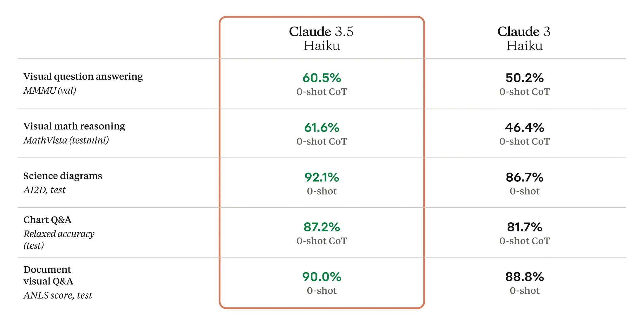Select the 81.7% score value
This screenshot has height=325, width=644.
pyautogui.click(x=524, y=227)
